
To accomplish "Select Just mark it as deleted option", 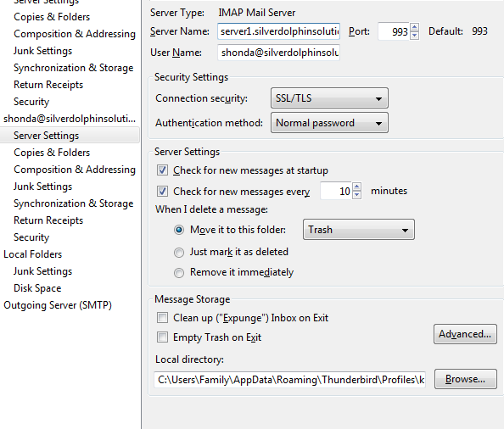I will [179, 253].
